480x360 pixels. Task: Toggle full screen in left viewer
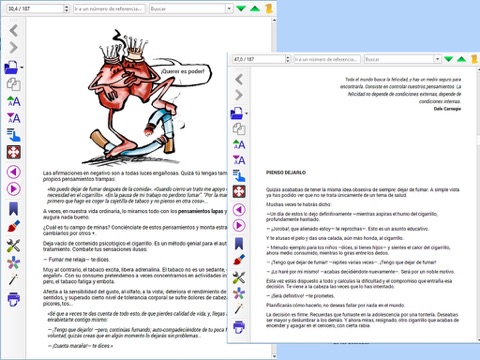(14, 152)
